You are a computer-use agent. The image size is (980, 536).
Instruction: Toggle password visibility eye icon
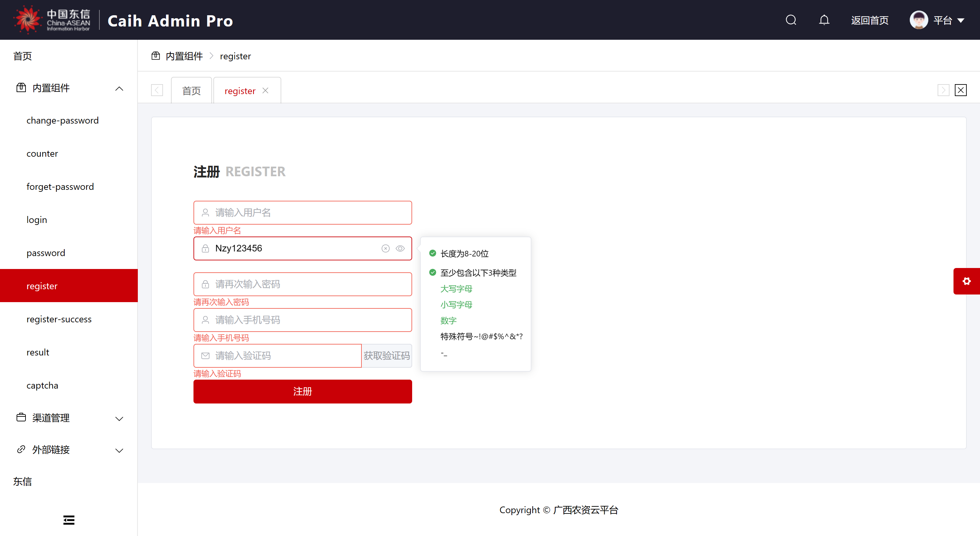point(400,248)
